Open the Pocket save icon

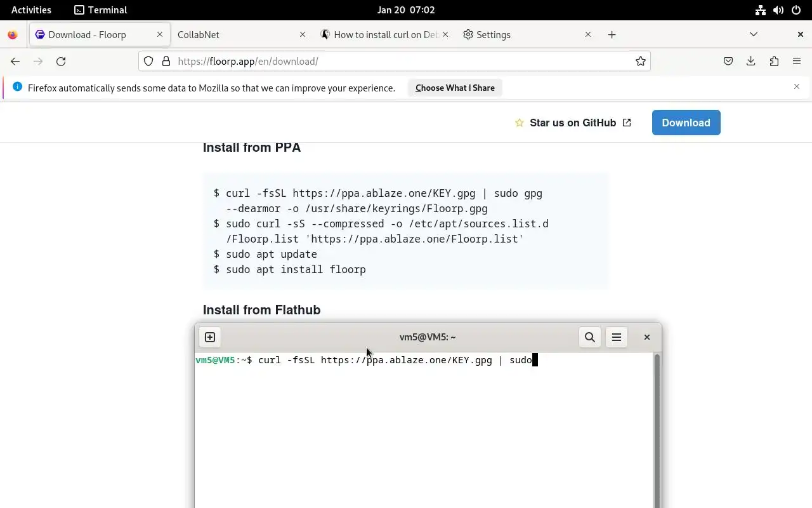728,61
